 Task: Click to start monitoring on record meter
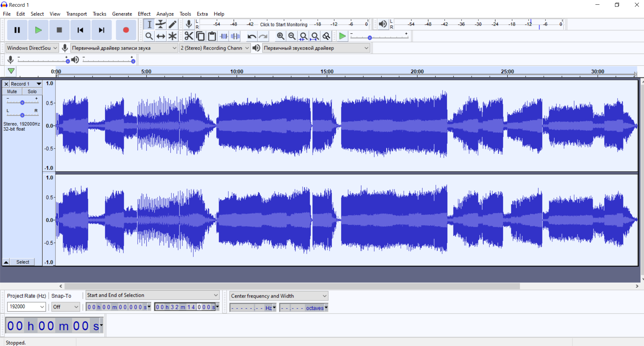tap(284, 24)
